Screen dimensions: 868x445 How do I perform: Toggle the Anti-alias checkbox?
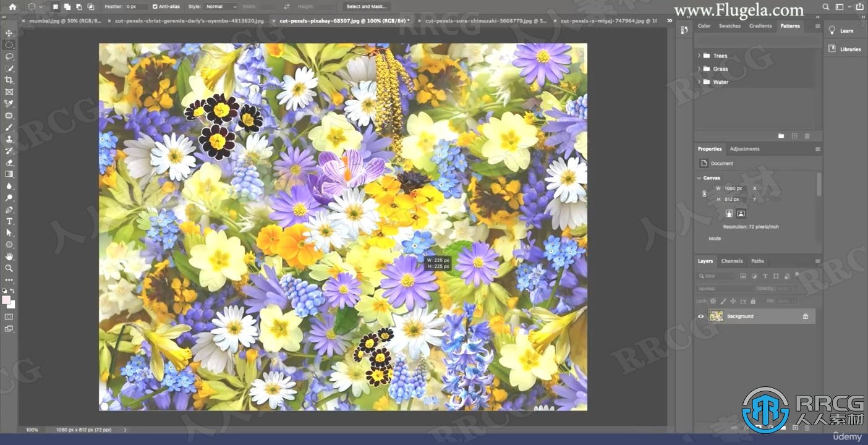coord(155,6)
